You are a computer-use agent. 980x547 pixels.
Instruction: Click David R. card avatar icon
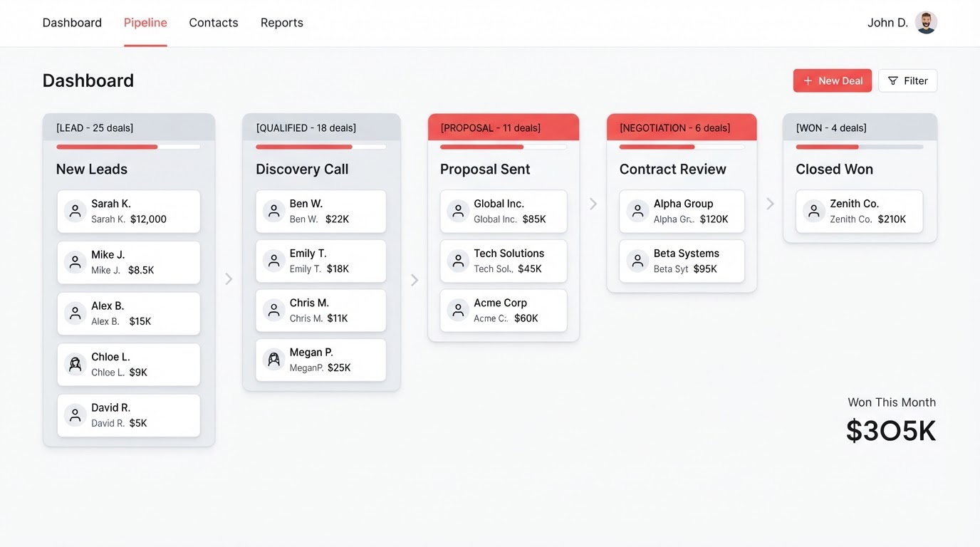point(75,415)
